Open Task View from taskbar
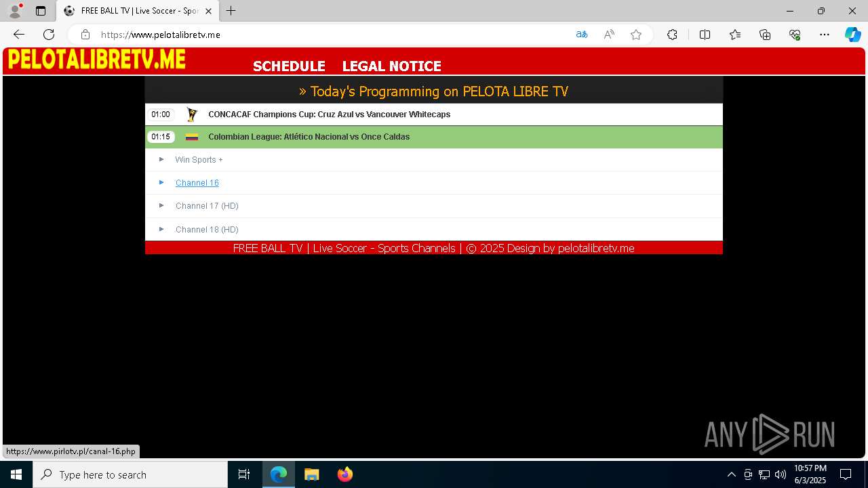868x488 pixels. 244,474
